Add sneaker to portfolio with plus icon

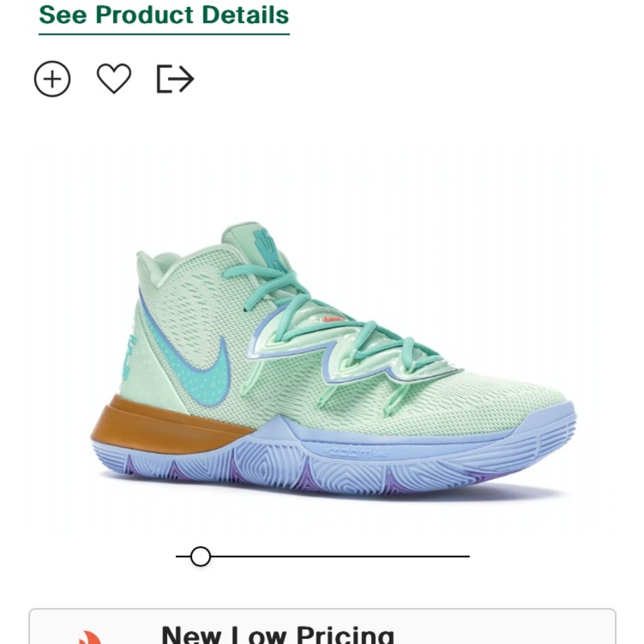pyautogui.click(x=52, y=79)
